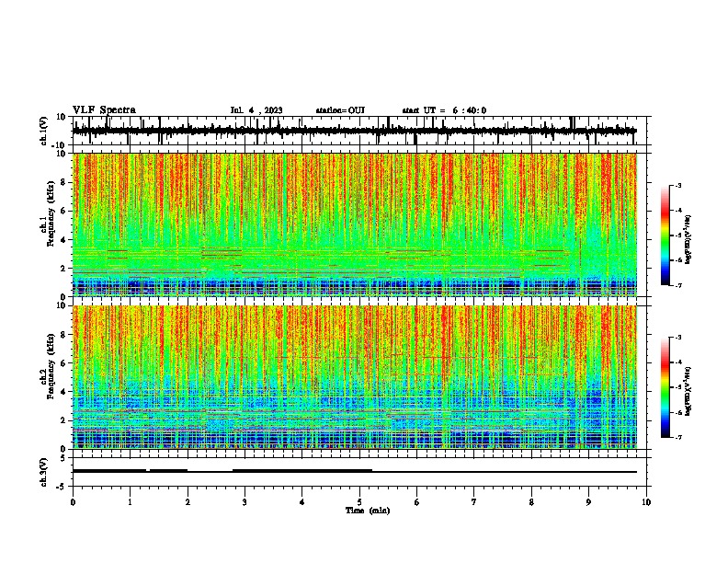The width and height of the screenshot is (728, 563).
Task: Click time axis tick label "2"
Action: click(x=188, y=502)
